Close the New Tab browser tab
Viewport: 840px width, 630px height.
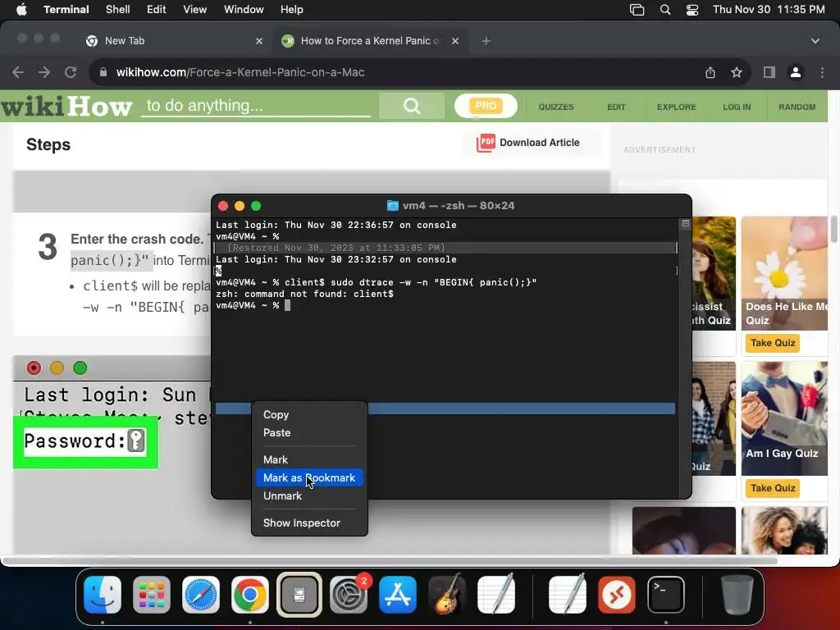[259, 41]
